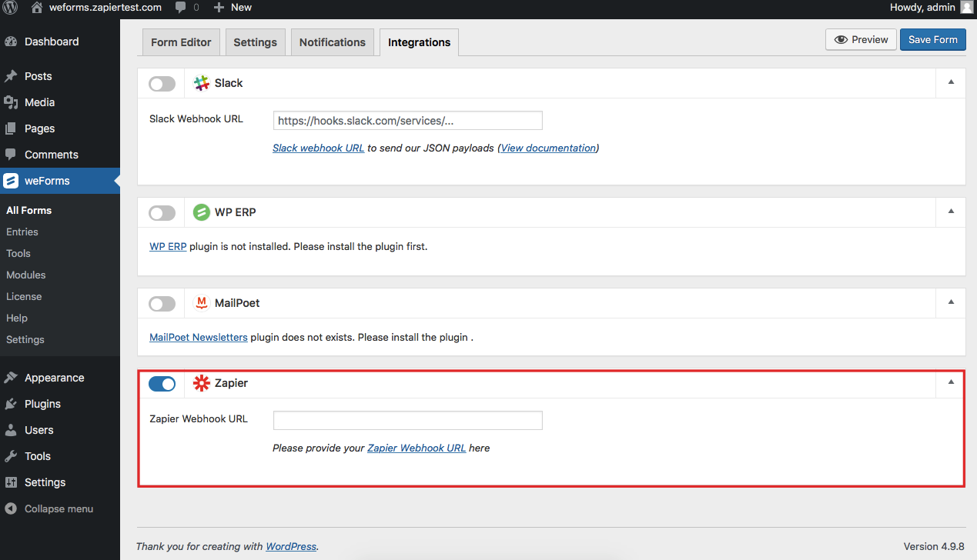This screenshot has width=977, height=560.
Task: Open Modules submenu item
Action: [x=26, y=275]
